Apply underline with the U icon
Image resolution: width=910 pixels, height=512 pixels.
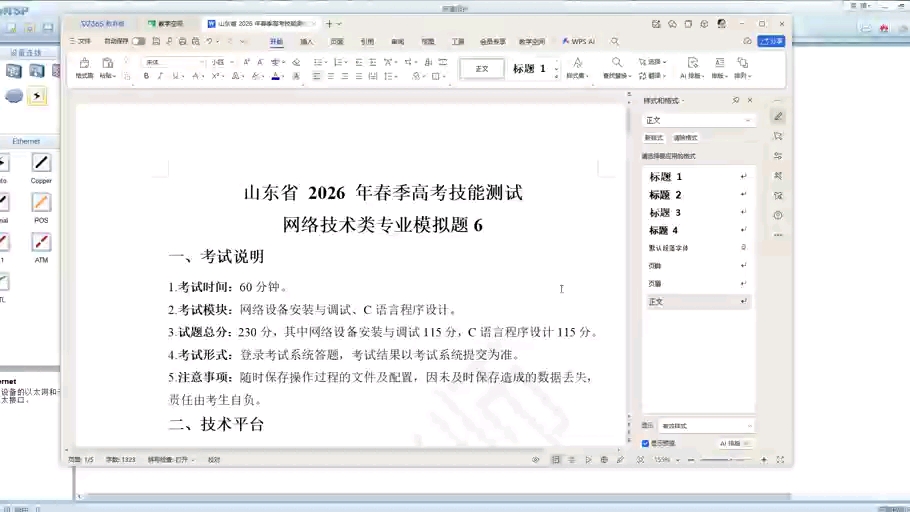pos(175,76)
